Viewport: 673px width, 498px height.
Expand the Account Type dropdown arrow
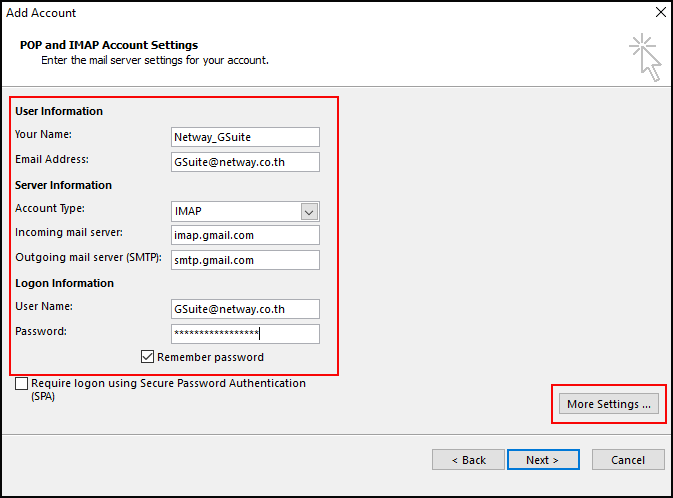309,211
